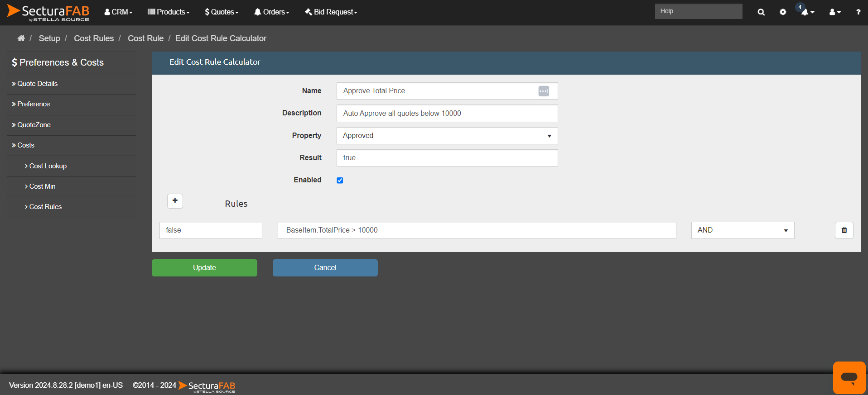Click the green Update button

[204, 268]
